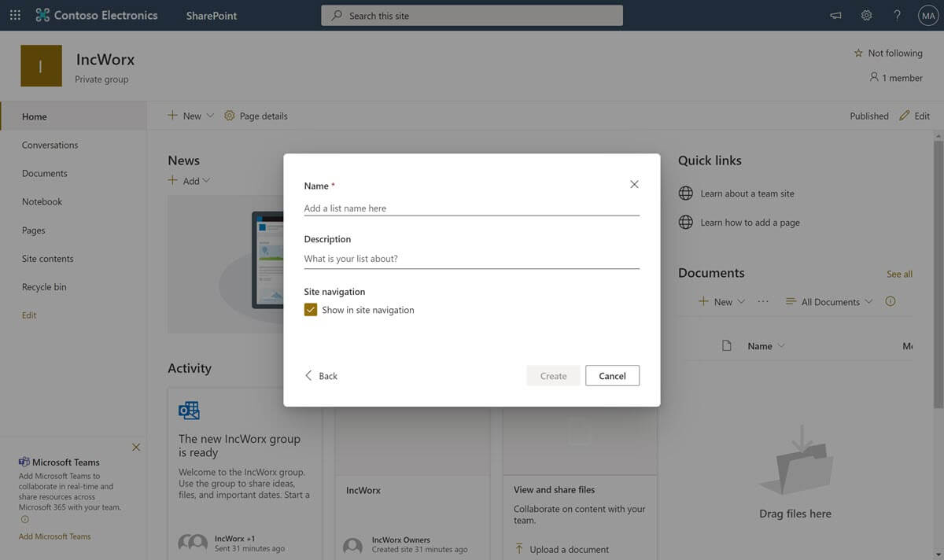Expand the Documents New dropdown
The width and height of the screenshot is (944, 560).
[741, 301]
